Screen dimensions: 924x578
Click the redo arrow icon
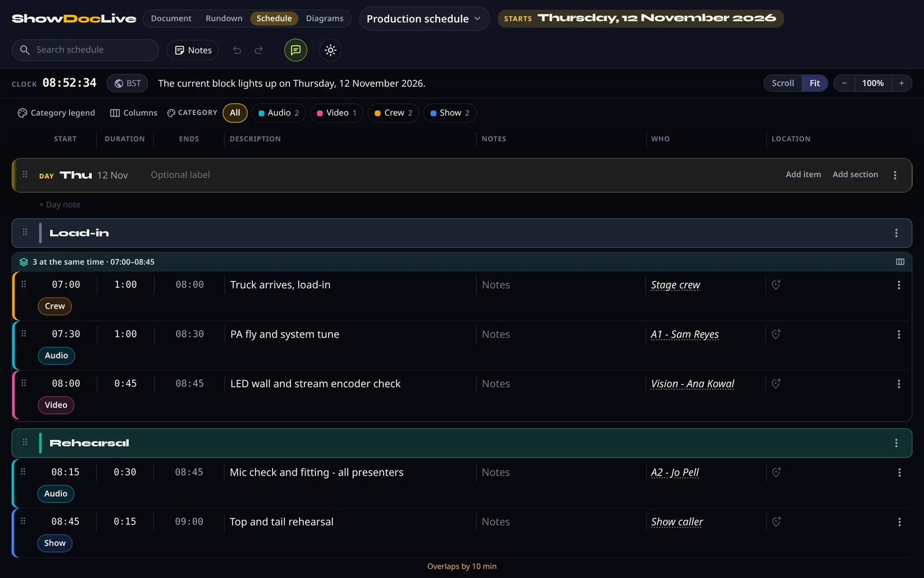click(x=259, y=50)
